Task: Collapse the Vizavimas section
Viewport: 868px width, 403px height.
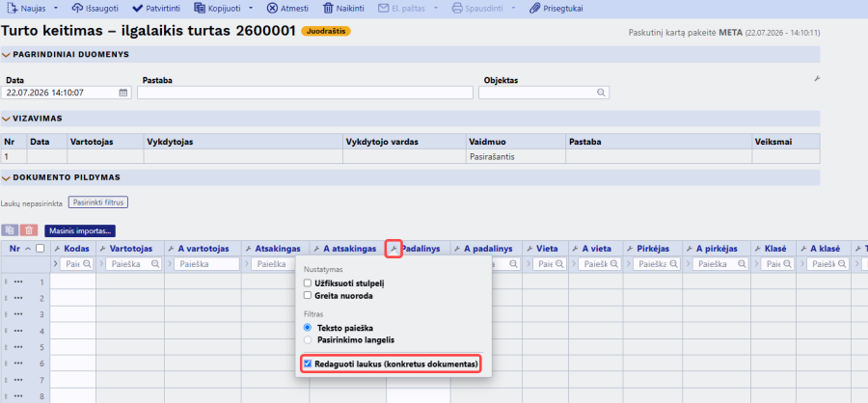Action: (6, 119)
